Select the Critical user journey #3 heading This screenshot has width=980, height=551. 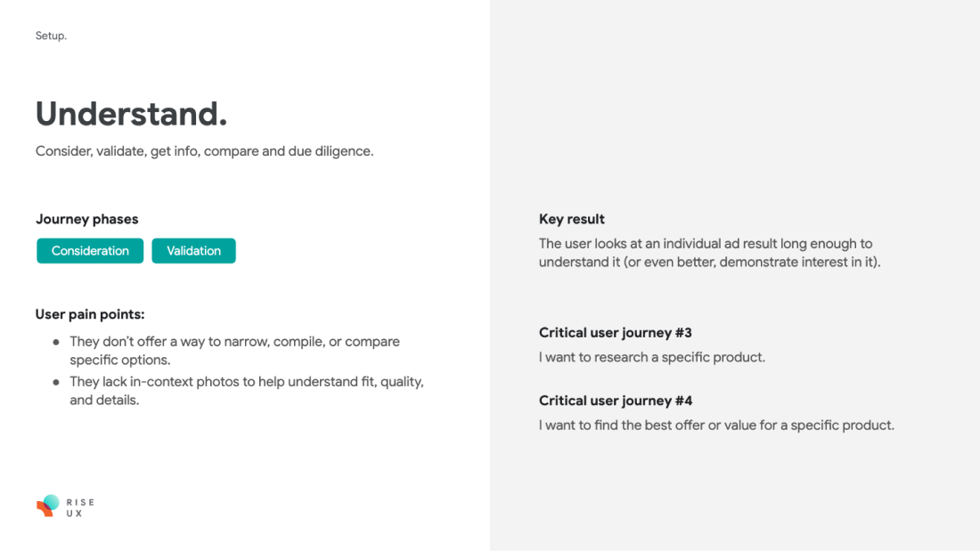pyautogui.click(x=616, y=333)
